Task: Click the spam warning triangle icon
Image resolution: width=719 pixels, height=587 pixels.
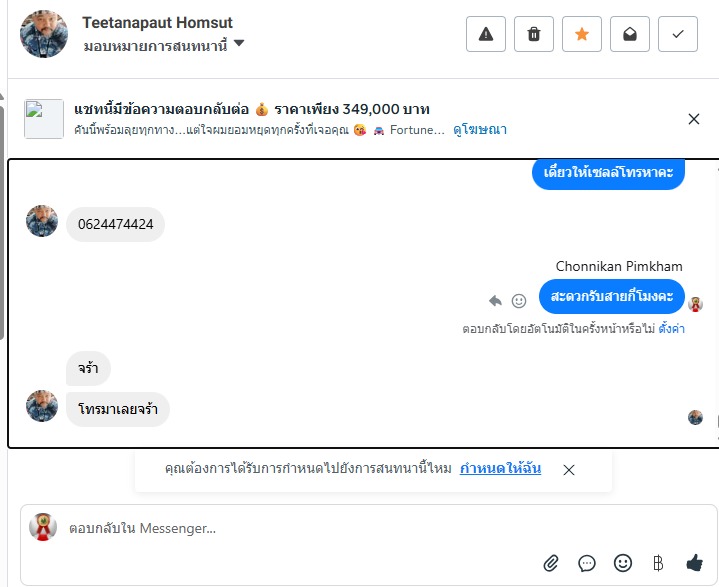Action: [x=486, y=34]
